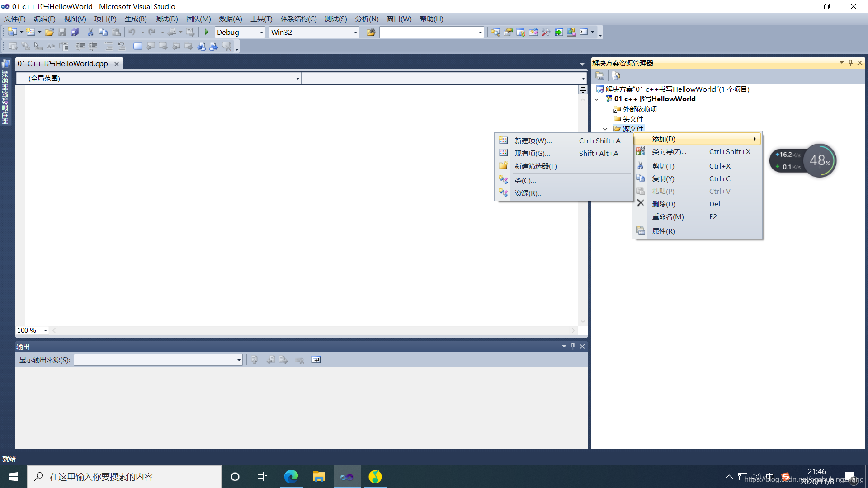This screenshot has width=868, height=488.
Task: Click the Save All multi-disk icon
Action: 75,32
